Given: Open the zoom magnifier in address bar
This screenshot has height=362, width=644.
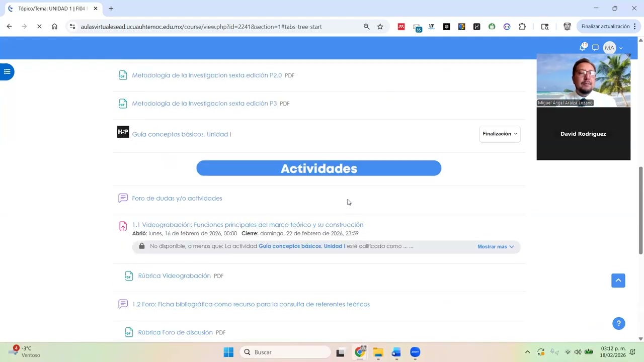Looking at the screenshot, I should pos(367,27).
